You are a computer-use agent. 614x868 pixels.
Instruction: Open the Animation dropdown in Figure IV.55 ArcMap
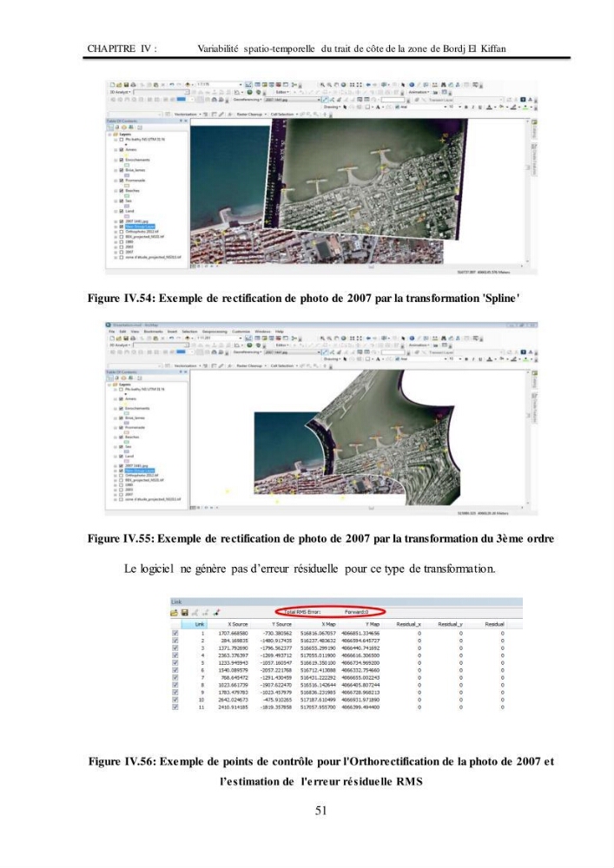pos(419,345)
